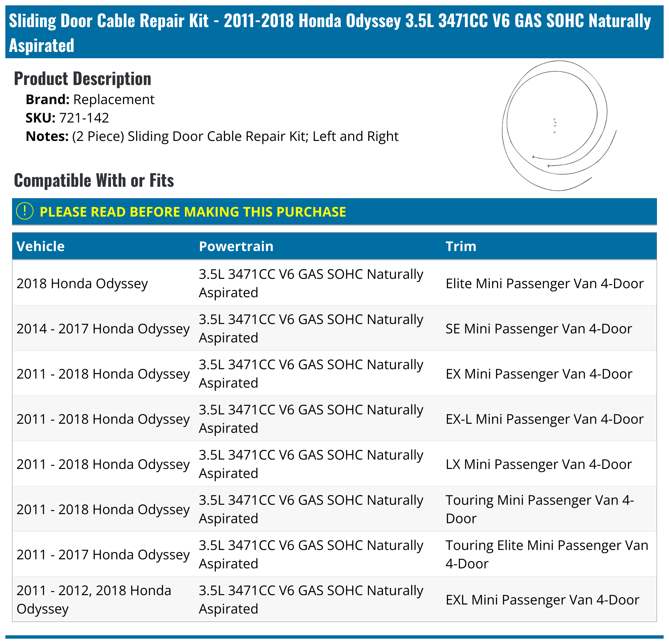Click the EX Mini Passenger Van 4-Door cell
The width and height of the screenshot is (669, 644).
pos(539,374)
